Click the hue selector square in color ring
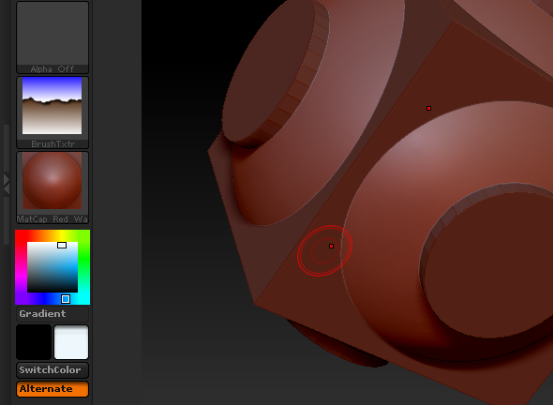Screen dimensions: 554x406 (x=65, y=299)
